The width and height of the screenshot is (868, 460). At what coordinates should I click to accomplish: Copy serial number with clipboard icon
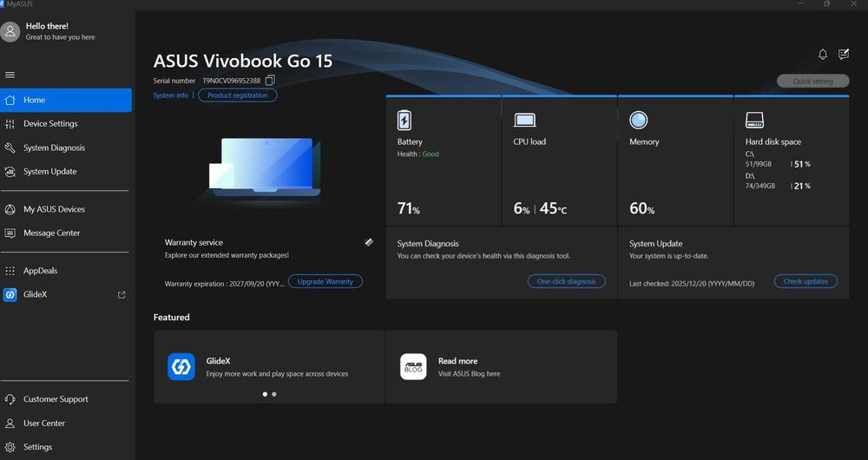270,80
